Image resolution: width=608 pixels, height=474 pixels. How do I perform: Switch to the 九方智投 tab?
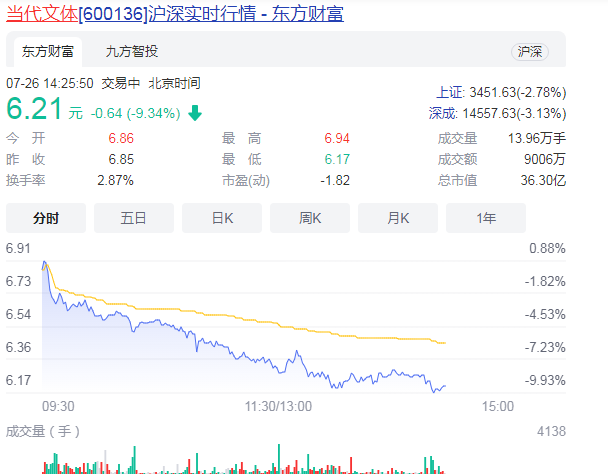point(131,51)
